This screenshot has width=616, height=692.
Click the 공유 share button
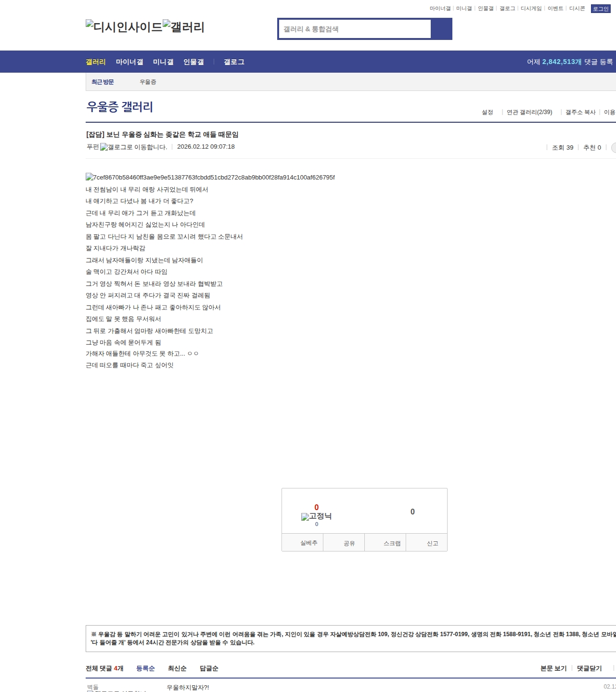tap(344, 543)
